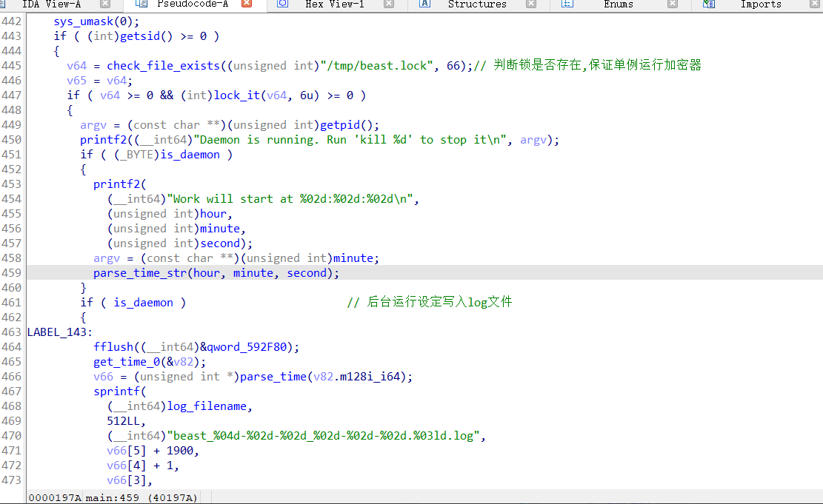
Task: Switch to the Structures tab
Action: (477, 4)
